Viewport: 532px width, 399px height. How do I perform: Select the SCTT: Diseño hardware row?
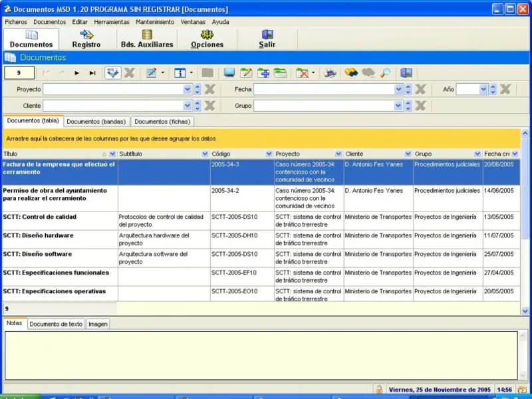tap(38, 235)
